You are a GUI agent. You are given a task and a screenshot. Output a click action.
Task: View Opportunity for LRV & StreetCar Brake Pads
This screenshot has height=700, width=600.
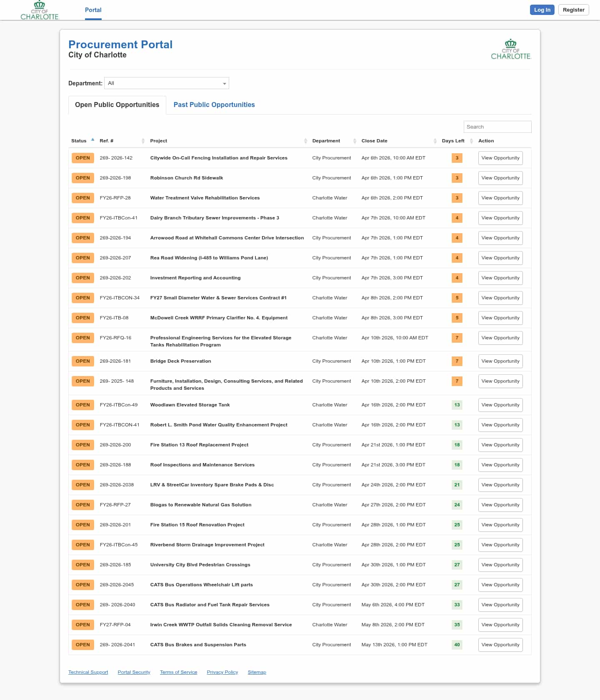tap(500, 485)
